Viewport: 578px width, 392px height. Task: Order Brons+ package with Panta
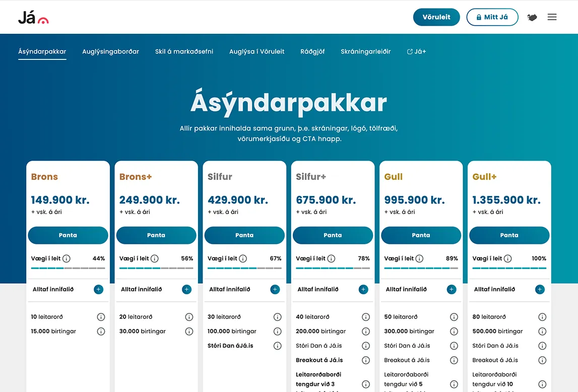click(156, 235)
